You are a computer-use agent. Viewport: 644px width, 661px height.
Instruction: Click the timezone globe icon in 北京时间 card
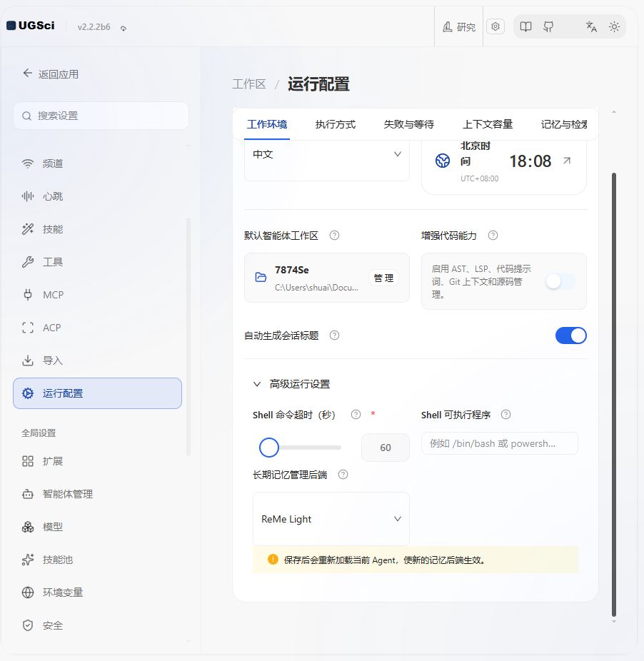click(443, 161)
